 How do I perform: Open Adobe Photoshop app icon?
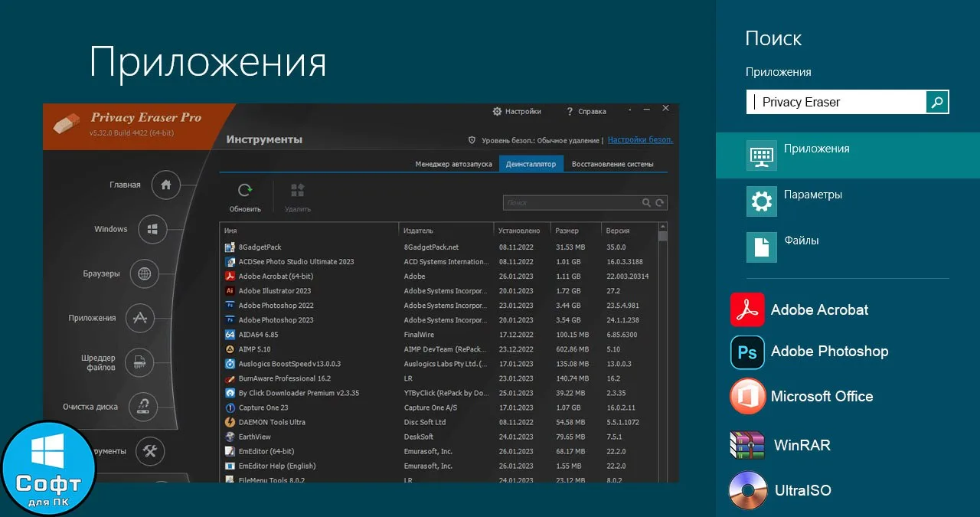[747, 352]
